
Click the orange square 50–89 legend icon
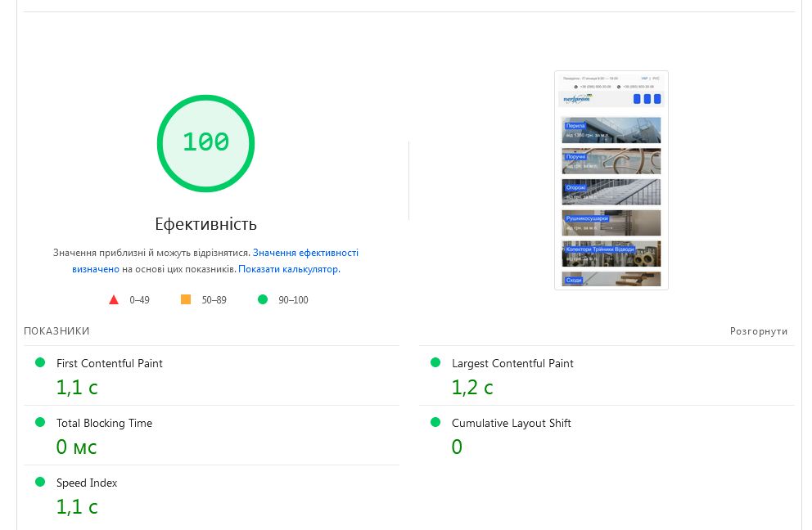click(186, 300)
